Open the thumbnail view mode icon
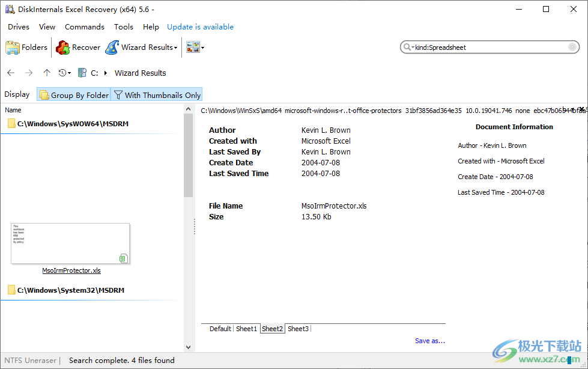This screenshot has width=588, height=369. 193,47
